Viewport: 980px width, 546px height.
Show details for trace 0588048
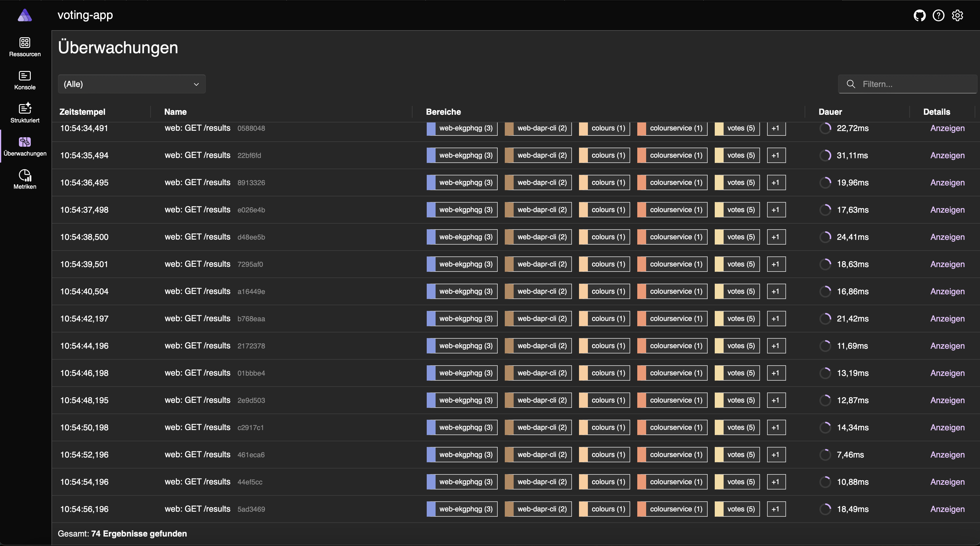(x=947, y=128)
